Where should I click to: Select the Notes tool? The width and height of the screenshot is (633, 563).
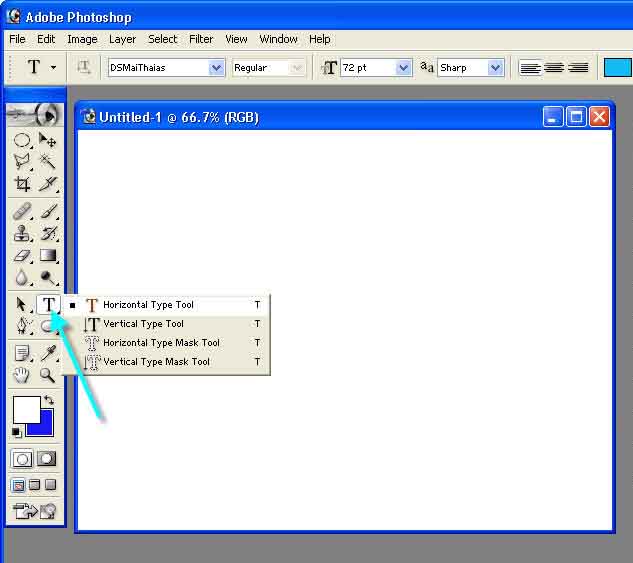point(22,353)
